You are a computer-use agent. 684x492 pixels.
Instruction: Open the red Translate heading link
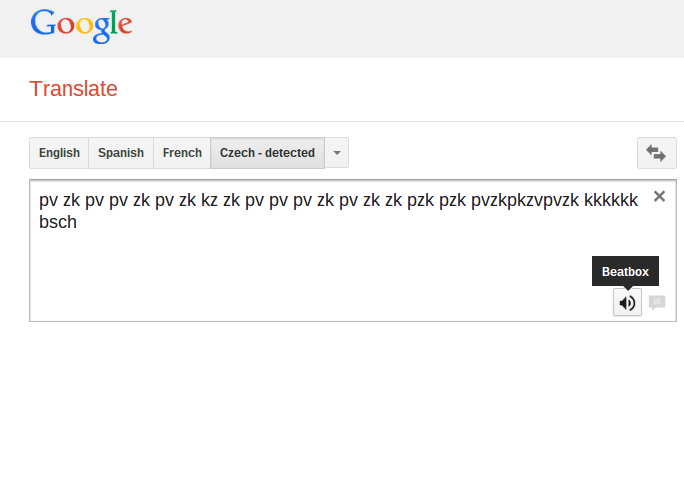tap(73, 89)
